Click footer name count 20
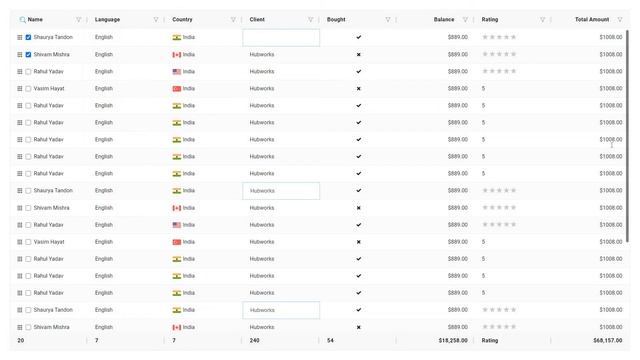The image size is (640, 360). pyautogui.click(x=21, y=340)
